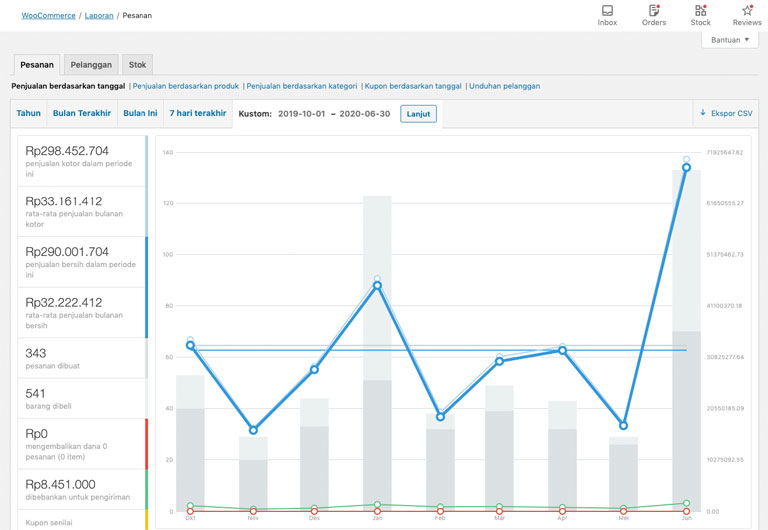This screenshot has width=768, height=530.
Task: Select the Tahun range tab
Action: click(x=28, y=113)
